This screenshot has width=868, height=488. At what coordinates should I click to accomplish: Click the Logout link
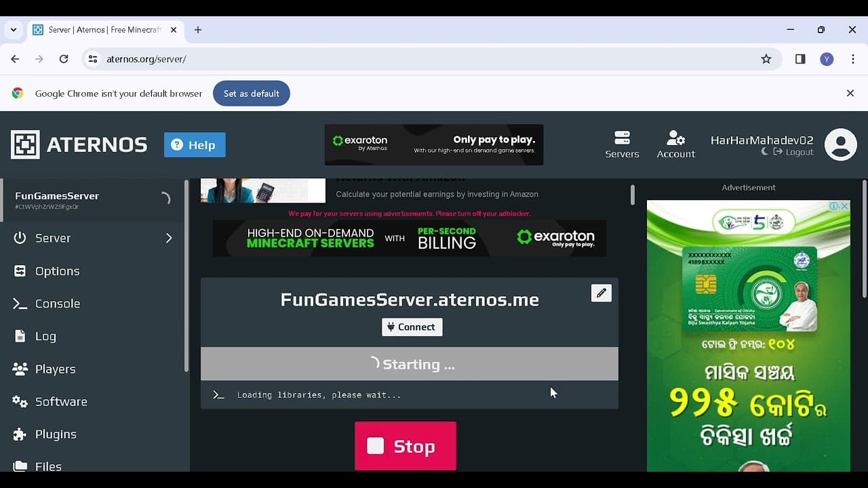(793, 152)
